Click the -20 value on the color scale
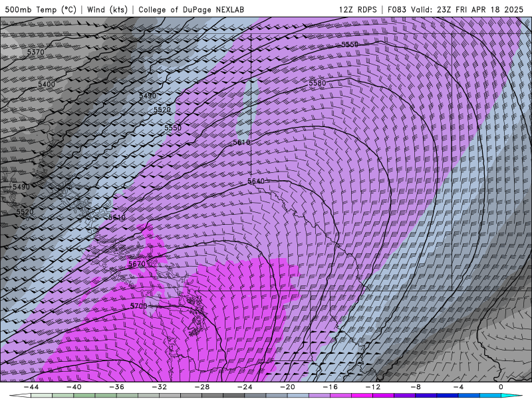Viewport: 532px width, 399px height. 287,387
